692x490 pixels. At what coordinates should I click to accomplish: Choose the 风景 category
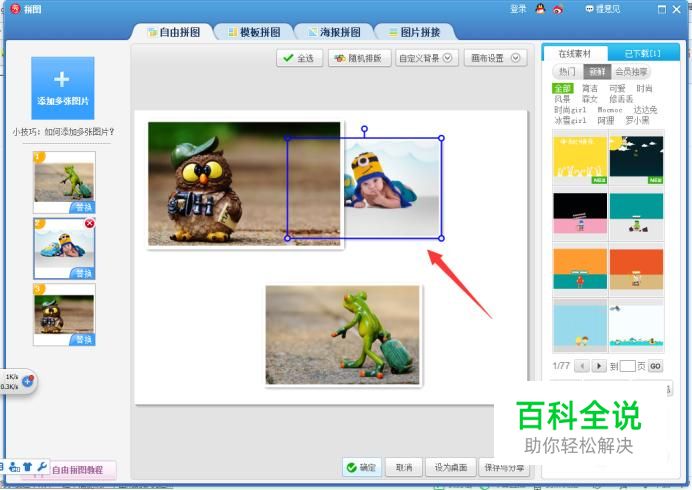pos(562,99)
